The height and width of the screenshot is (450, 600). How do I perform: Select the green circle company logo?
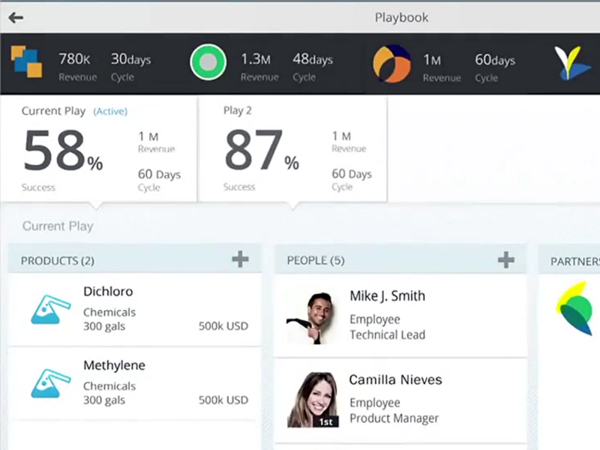[x=207, y=64]
